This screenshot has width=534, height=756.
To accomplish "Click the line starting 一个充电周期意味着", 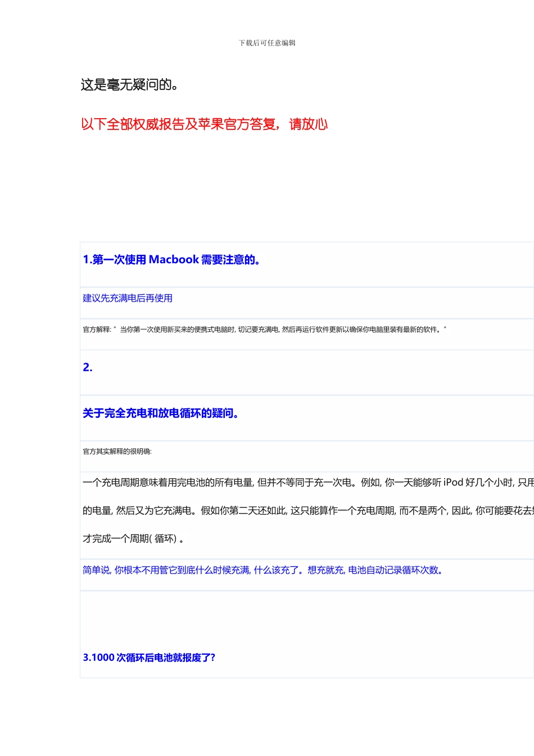I will (308, 483).
